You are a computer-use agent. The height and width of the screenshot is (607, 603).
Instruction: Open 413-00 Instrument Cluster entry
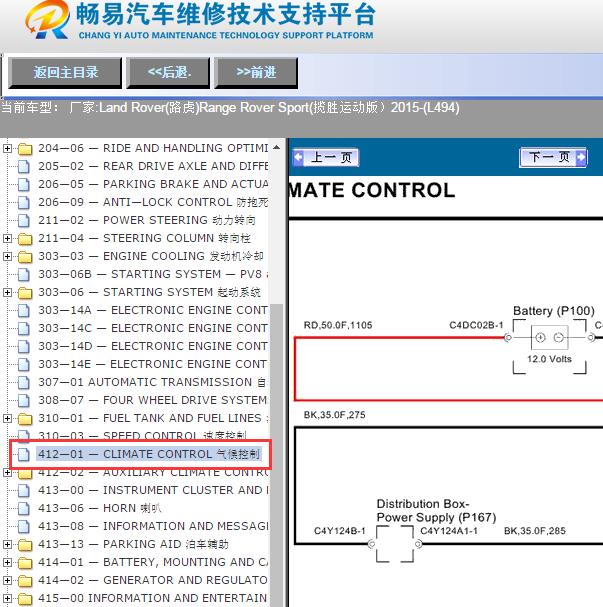153,490
